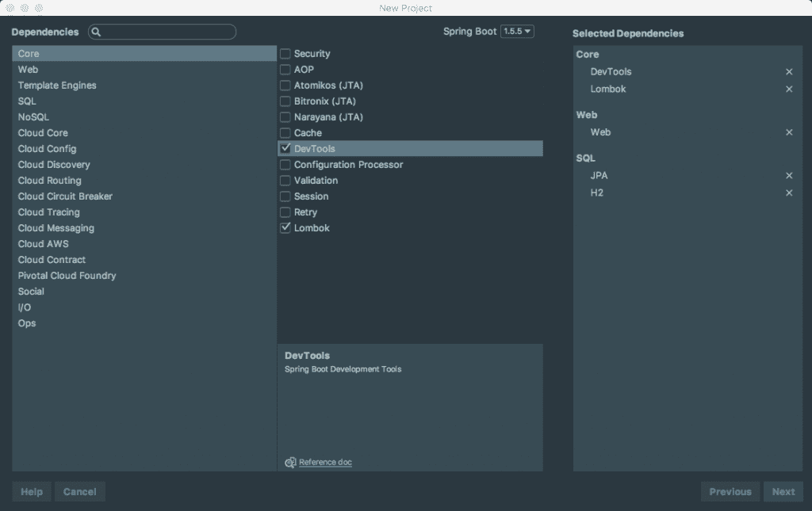812x511 pixels.
Task: Select the Cloud AWS category
Action: pos(43,243)
